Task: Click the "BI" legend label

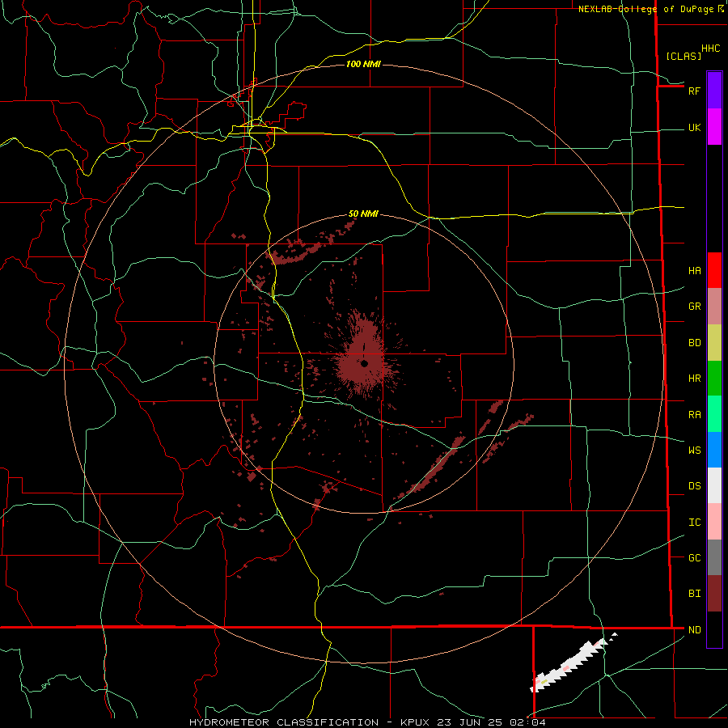Action: click(694, 594)
